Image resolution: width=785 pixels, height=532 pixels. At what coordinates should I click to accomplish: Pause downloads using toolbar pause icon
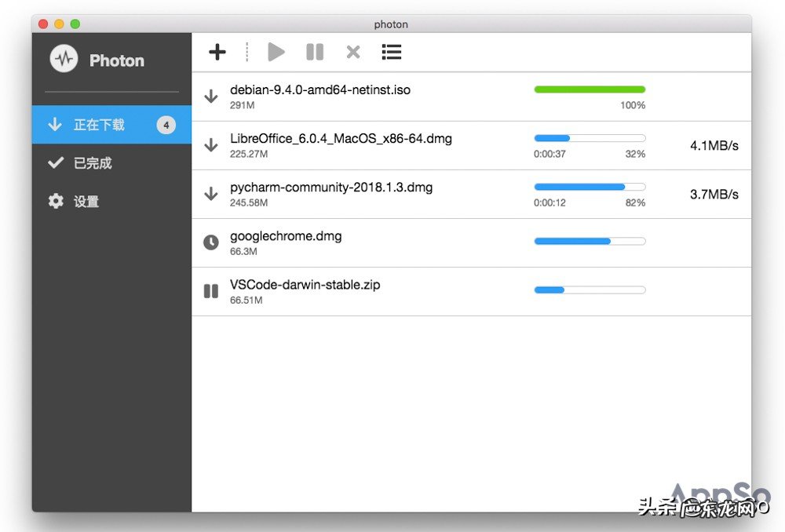point(315,52)
